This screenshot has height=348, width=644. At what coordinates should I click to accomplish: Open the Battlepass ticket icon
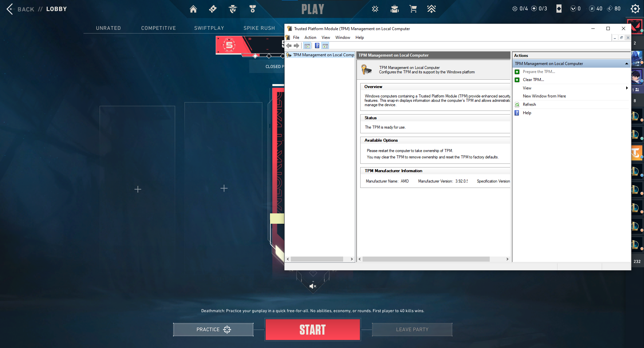pos(213,9)
